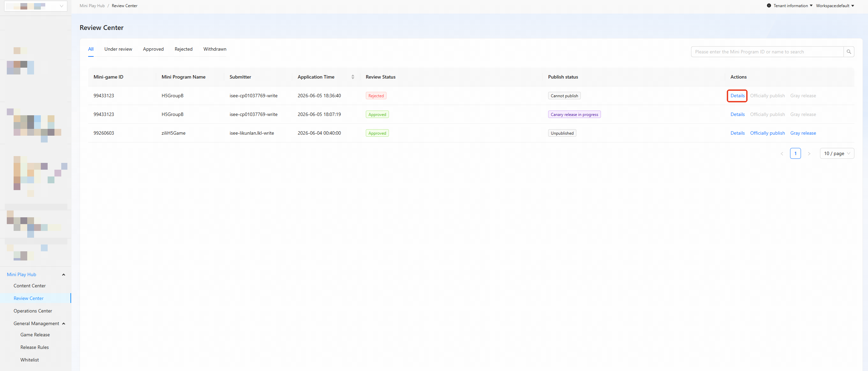
Task: Sort by Application Time arrows icon
Action: coord(353,77)
